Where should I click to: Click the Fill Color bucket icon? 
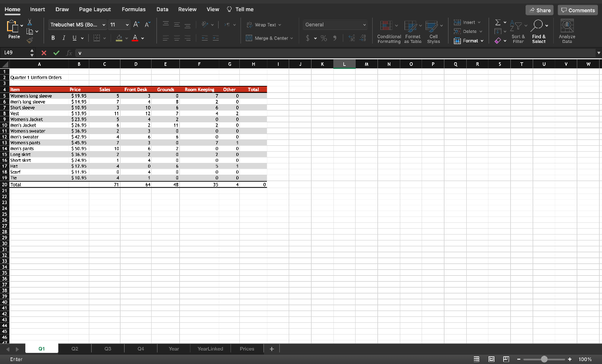119,38
